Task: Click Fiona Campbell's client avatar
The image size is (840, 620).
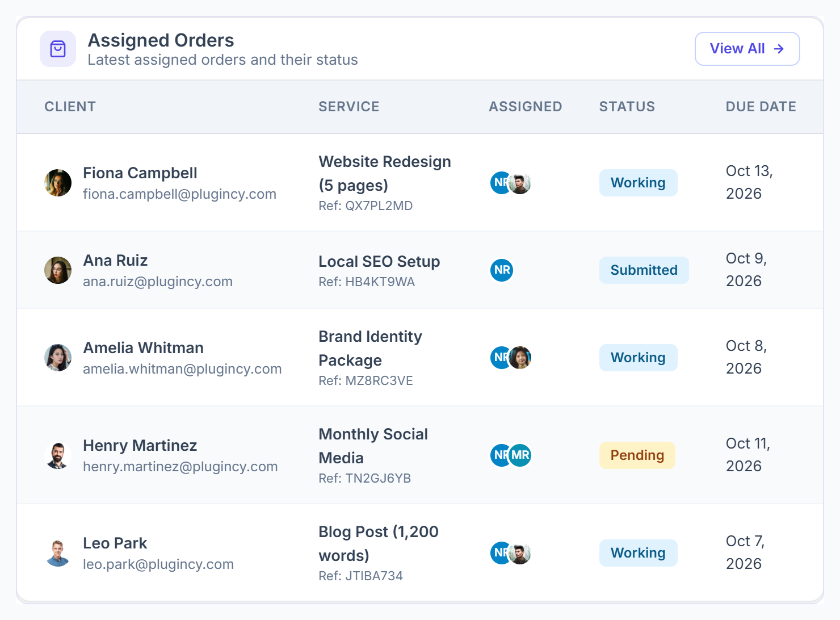Action: [58, 183]
